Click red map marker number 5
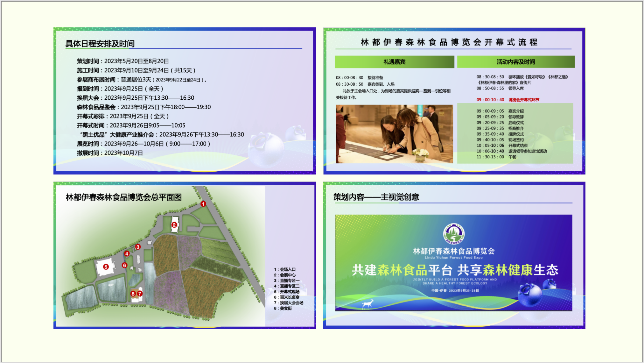644x363 pixels. [106, 267]
